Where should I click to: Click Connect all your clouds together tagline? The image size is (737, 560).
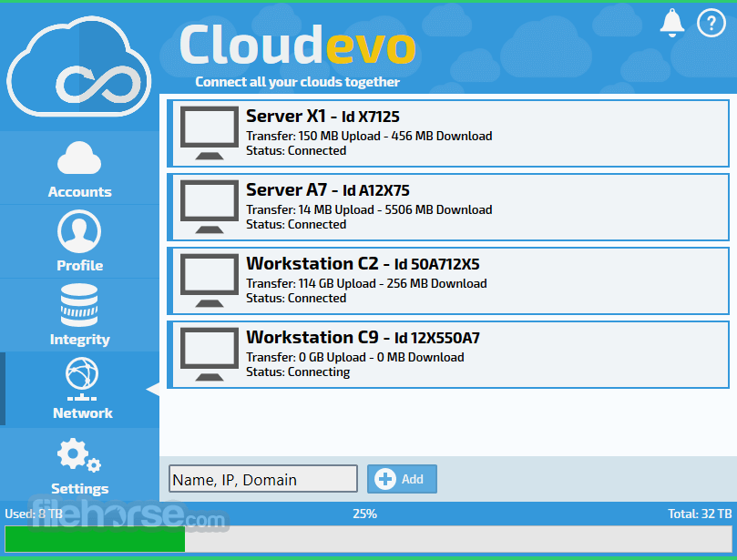298,82
